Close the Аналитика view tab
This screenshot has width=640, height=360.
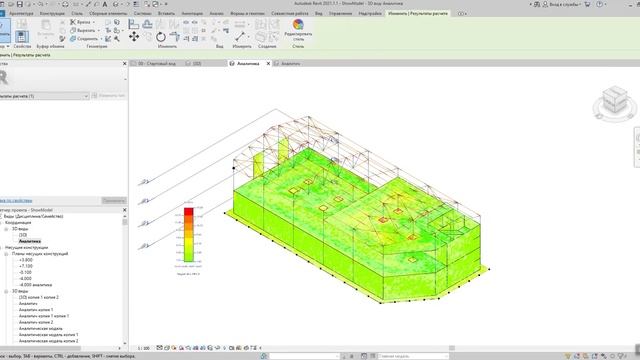pos(268,64)
